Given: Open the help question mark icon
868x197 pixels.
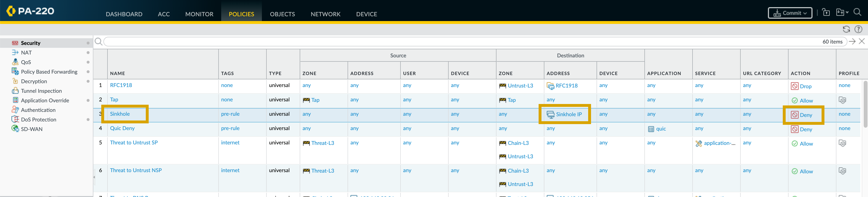Looking at the screenshot, I should pos(858,29).
